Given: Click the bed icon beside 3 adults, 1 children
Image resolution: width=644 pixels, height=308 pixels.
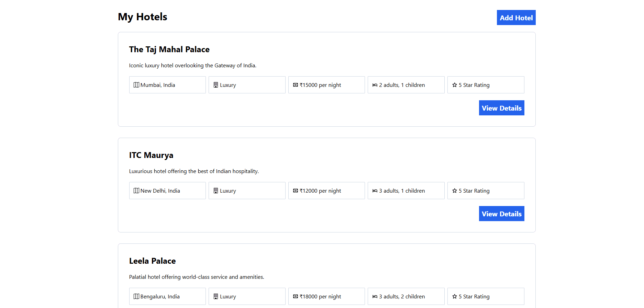Looking at the screenshot, I should 375,191.
